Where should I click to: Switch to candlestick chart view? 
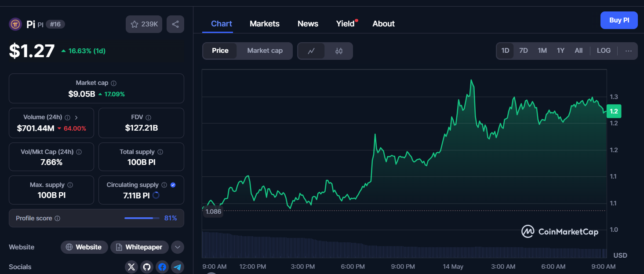(x=338, y=51)
